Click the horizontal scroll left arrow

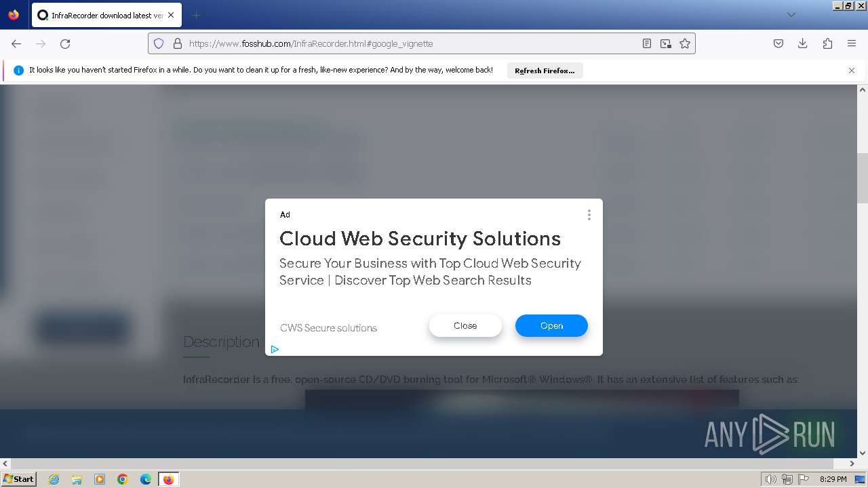click(5, 464)
